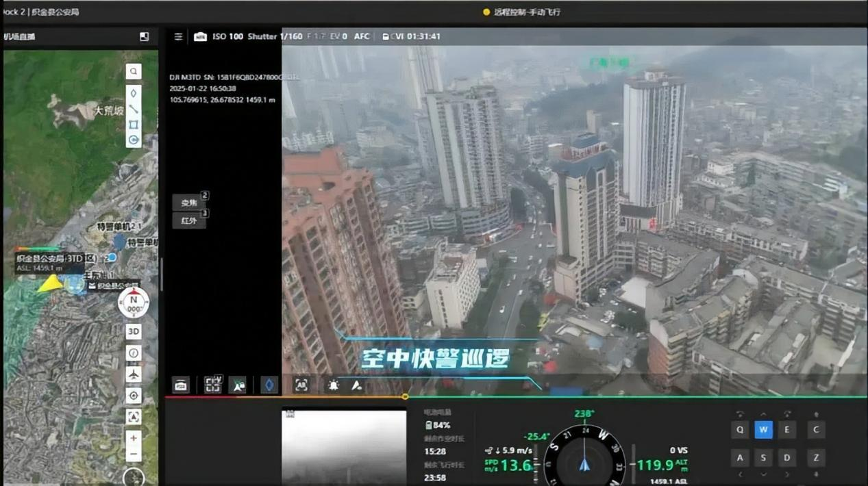Open the map search tool
868x486 pixels.
[134, 71]
